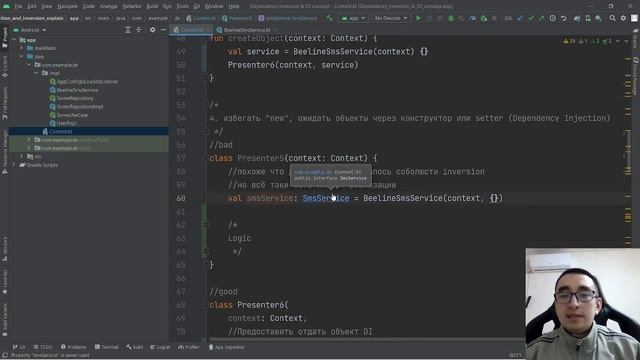
Task: Collapse the java folder
Action: pos(22,56)
